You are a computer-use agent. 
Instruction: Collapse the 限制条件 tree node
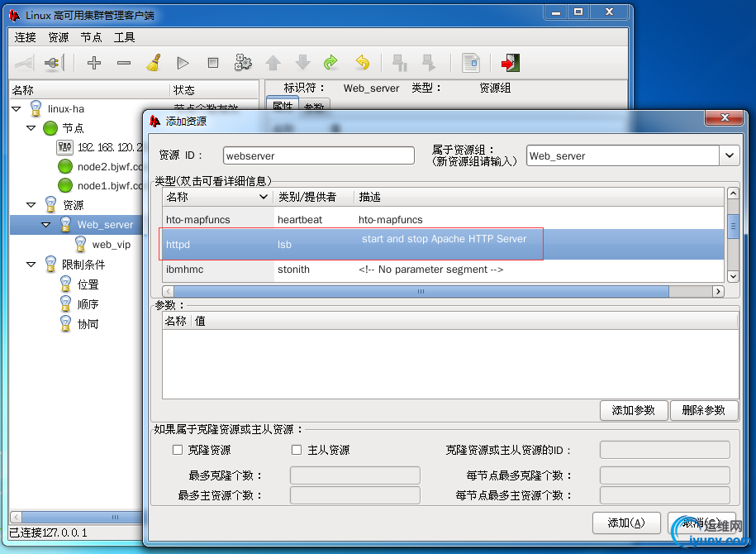pos(31,265)
